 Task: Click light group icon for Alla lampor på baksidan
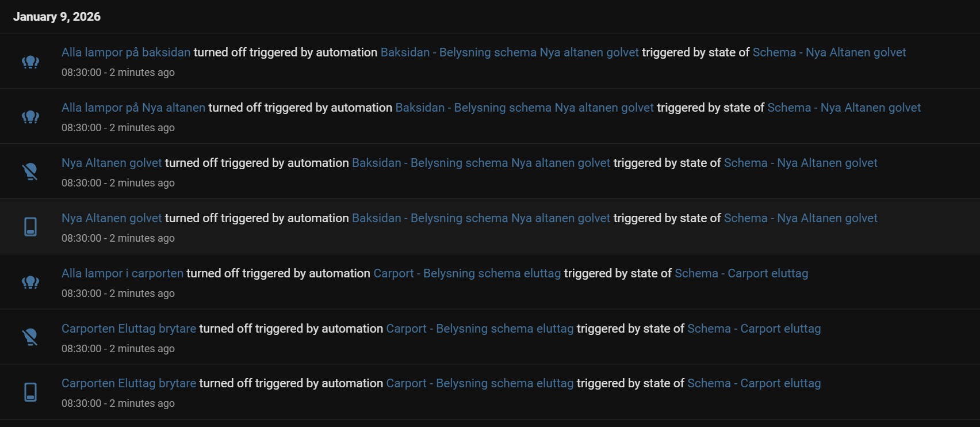(30, 62)
